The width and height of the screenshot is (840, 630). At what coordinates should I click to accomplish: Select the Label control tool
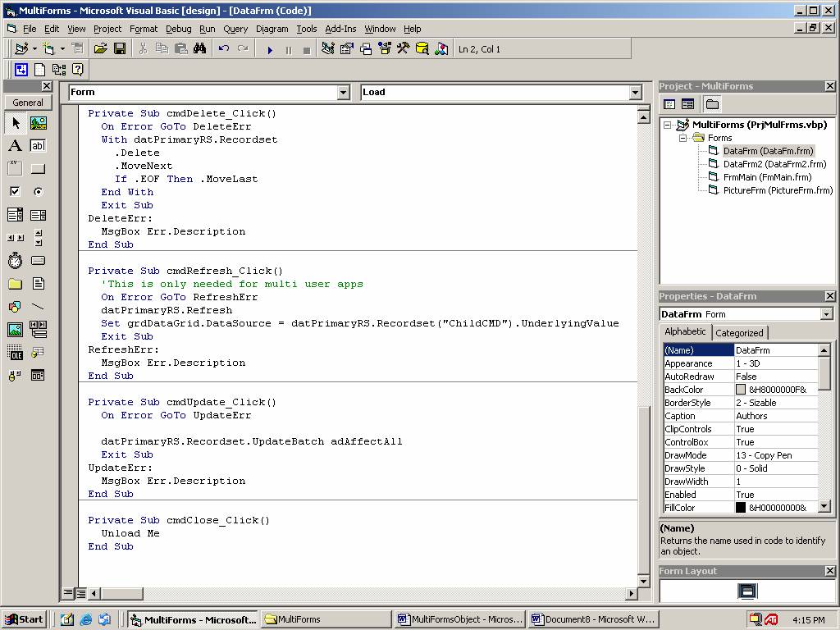click(x=15, y=146)
